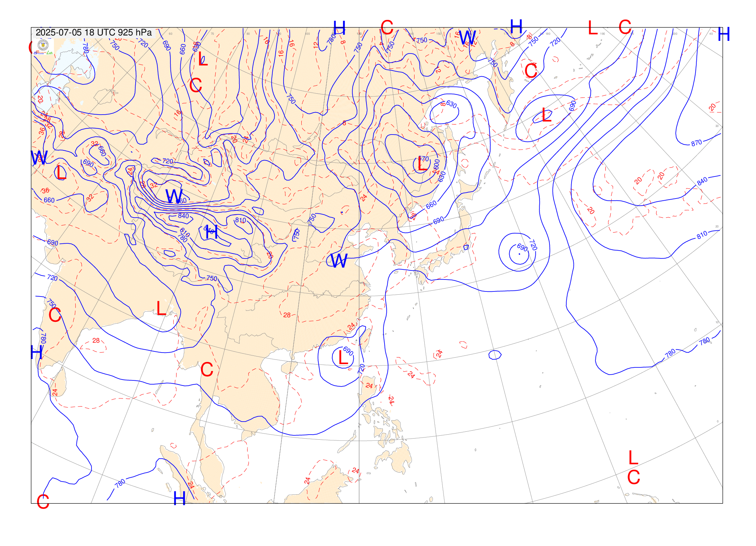Click blue 'H' beside the 810 contour over Tibet
This screenshot has width=756, height=546.
coord(212,232)
